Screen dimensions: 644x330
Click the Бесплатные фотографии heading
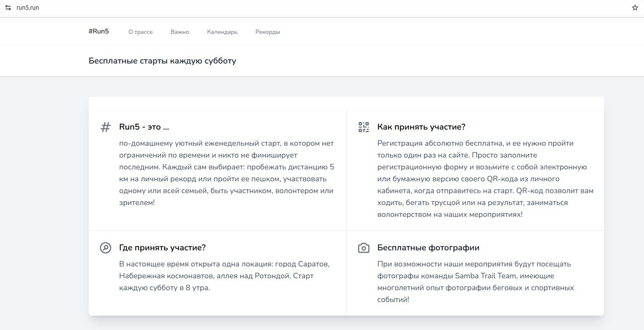428,248
